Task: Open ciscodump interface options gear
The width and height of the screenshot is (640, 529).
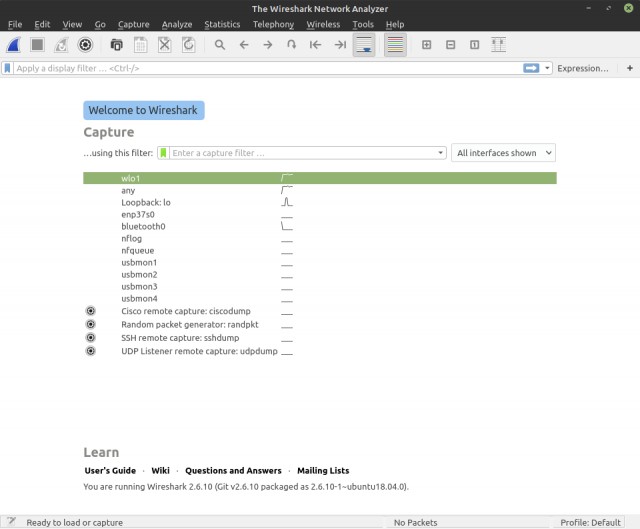Action: [91, 311]
